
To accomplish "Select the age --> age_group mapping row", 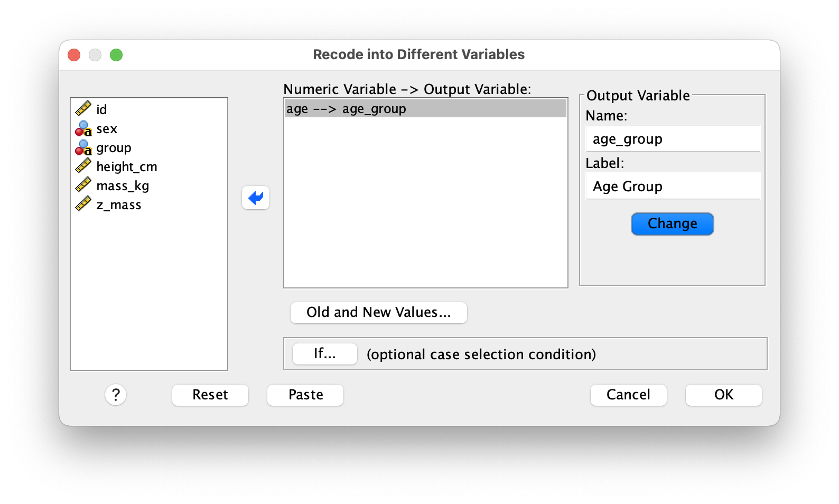I will pyautogui.click(x=425, y=109).
